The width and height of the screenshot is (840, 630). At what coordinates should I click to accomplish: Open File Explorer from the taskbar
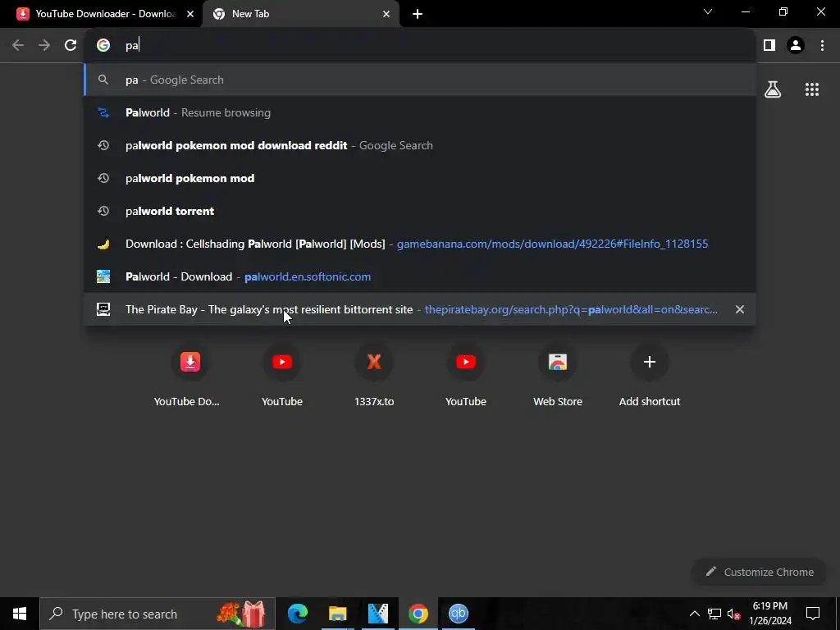pyautogui.click(x=337, y=614)
